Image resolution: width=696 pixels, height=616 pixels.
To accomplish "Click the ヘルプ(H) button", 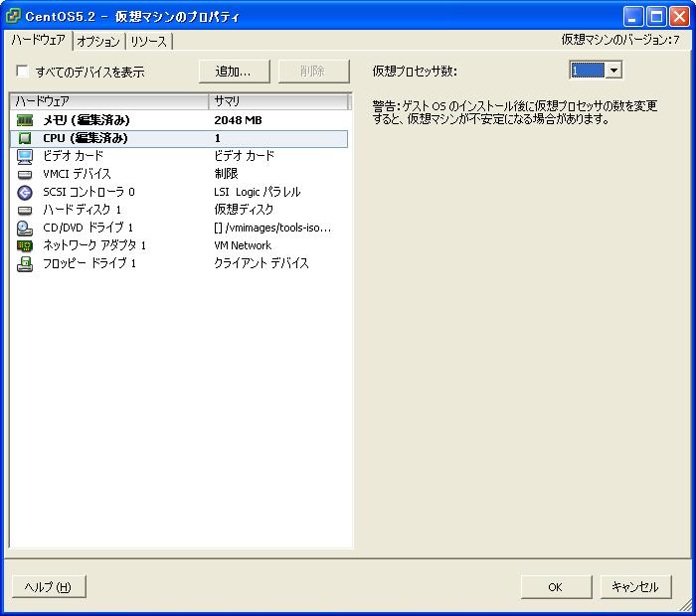I will (x=49, y=587).
